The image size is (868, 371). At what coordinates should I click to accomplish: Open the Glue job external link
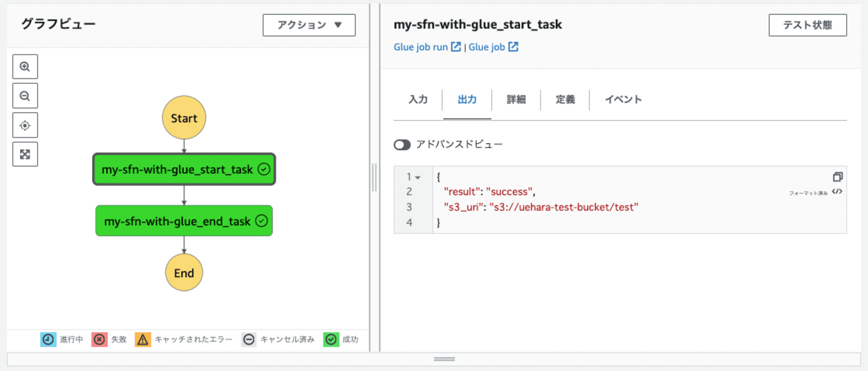tap(493, 47)
